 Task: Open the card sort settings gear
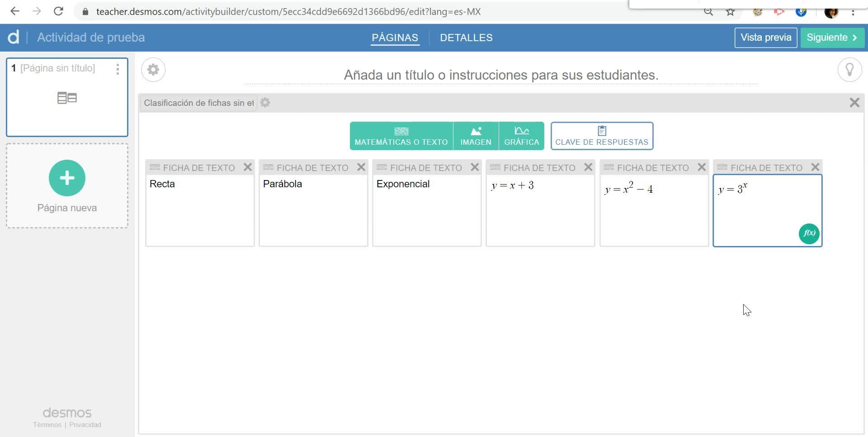tap(265, 103)
